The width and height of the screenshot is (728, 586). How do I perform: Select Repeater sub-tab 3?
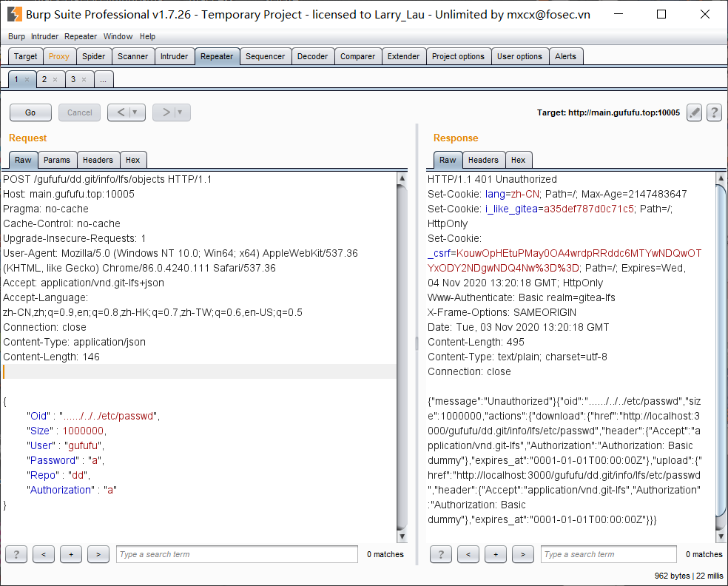73,79
